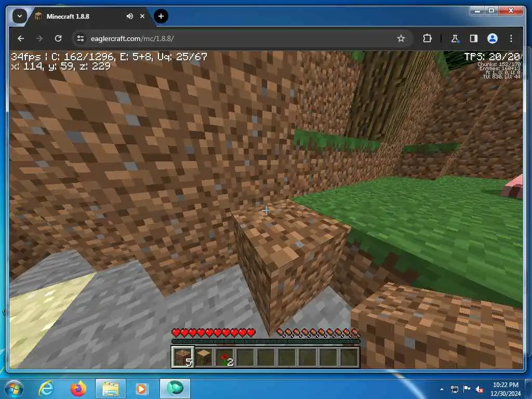
Task: Open Windows Media Player from taskbar
Action: pyautogui.click(x=141, y=389)
